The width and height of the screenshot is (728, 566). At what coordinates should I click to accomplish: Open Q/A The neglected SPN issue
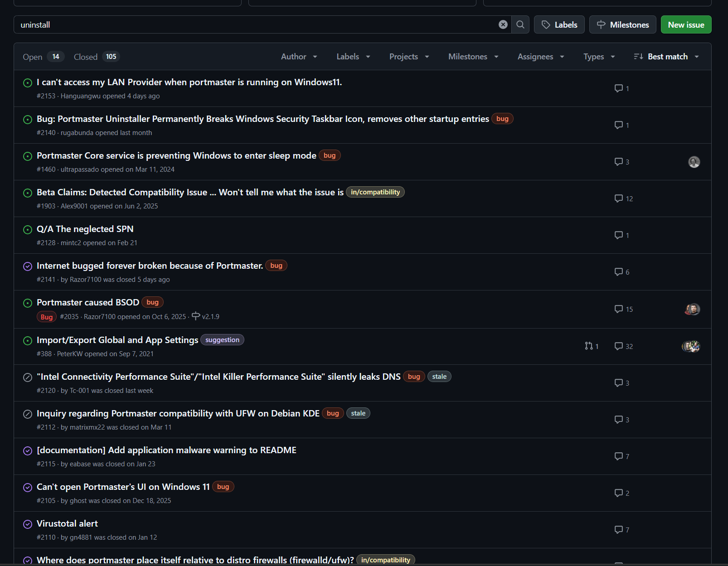click(85, 229)
